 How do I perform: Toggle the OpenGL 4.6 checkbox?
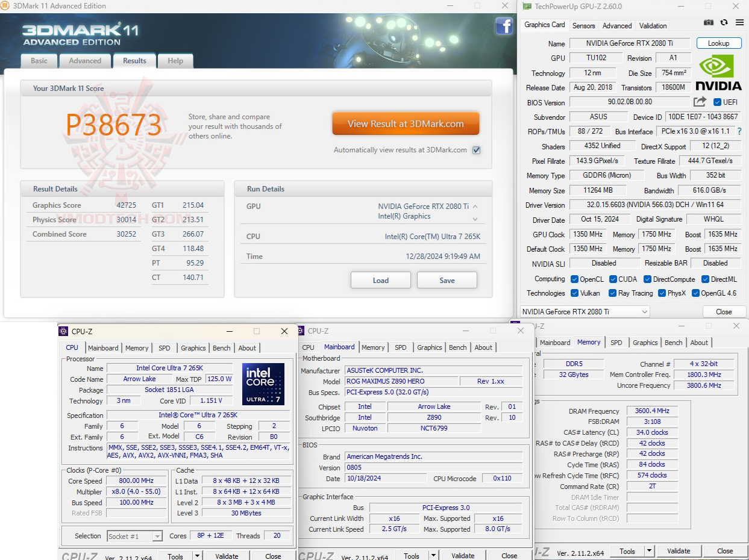pos(695,293)
